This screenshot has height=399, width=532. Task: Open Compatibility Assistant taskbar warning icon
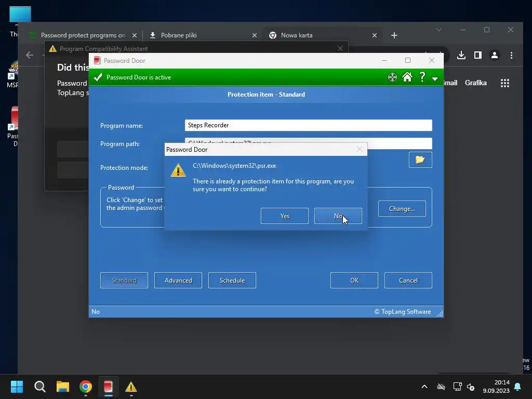[131, 387]
